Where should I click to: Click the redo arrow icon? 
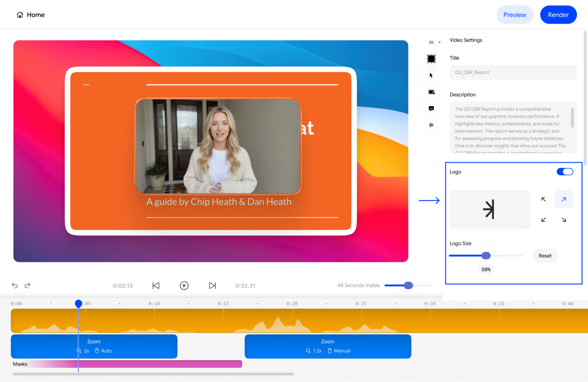(28, 285)
